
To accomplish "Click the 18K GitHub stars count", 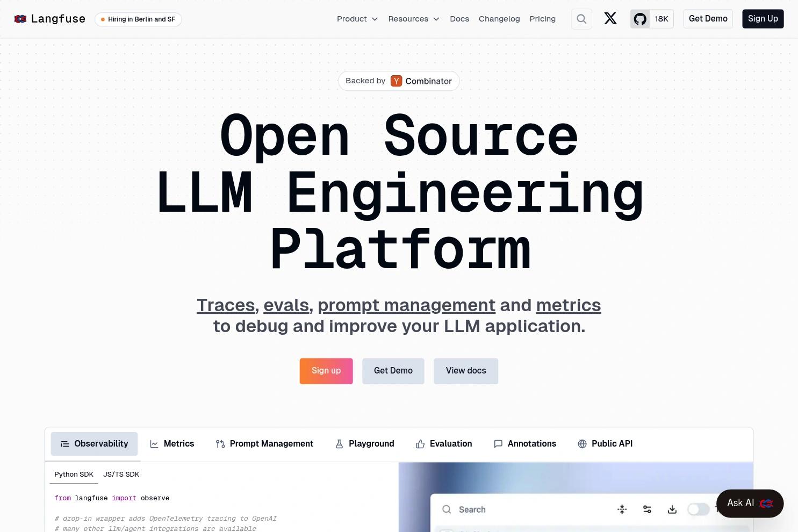I will coord(662,19).
